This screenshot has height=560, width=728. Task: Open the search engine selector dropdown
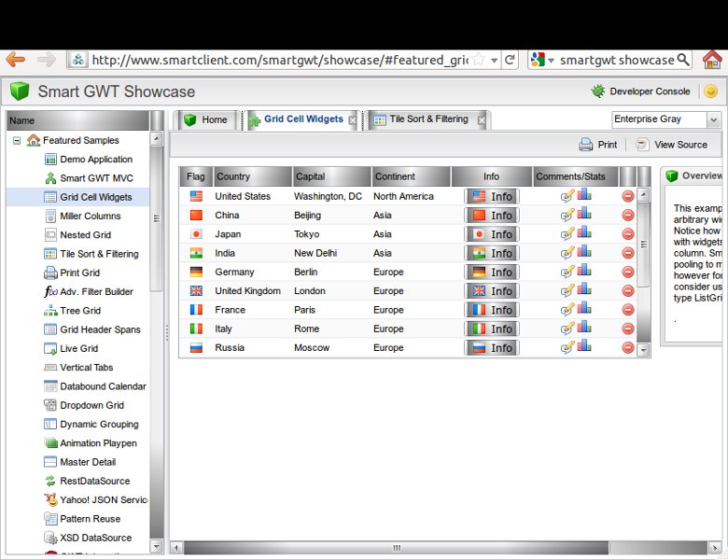(x=543, y=60)
